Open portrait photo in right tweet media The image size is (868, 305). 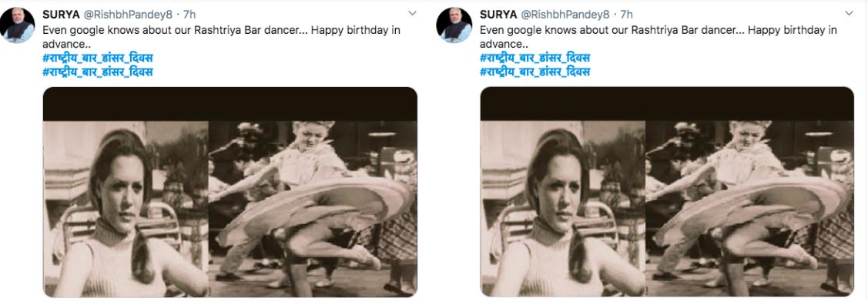pyautogui.click(x=563, y=209)
